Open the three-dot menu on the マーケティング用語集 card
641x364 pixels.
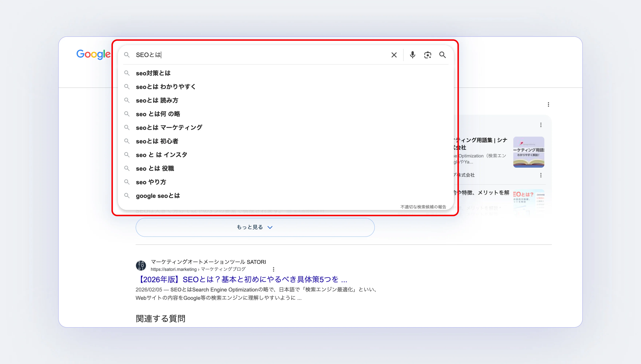coord(541,125)
